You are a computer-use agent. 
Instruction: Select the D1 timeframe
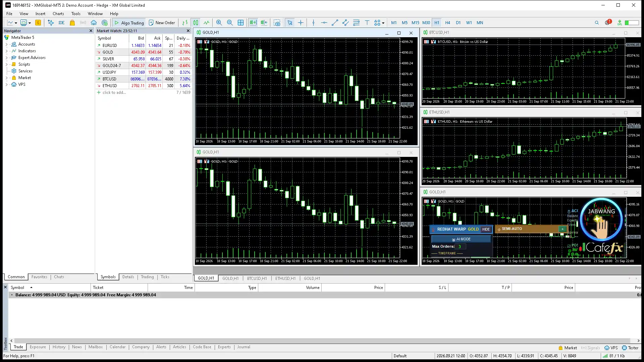point(458,23)
